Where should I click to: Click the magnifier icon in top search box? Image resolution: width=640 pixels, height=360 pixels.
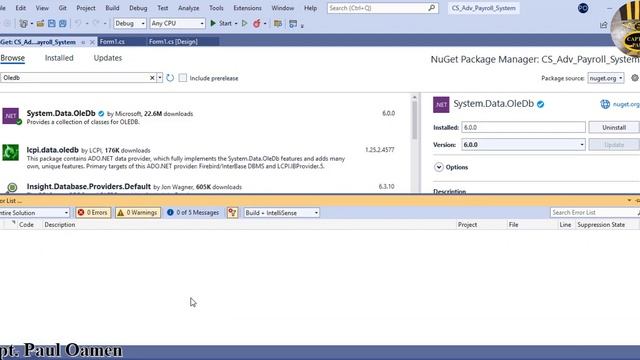coord(431,8)
